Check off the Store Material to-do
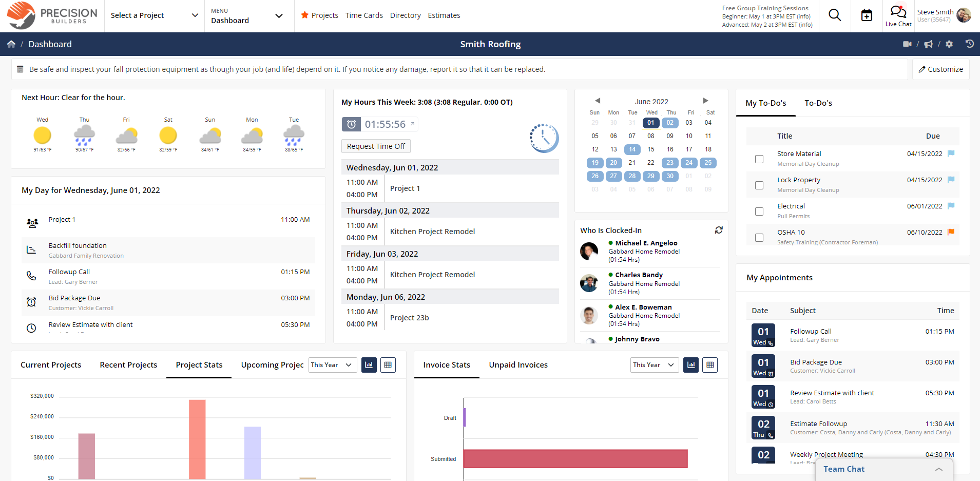Screen dimensions: 980x481 click(759, 159)
